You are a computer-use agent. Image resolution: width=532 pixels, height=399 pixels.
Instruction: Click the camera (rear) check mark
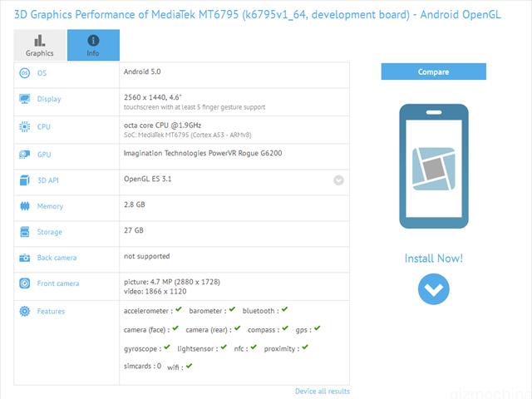point(237,328)
